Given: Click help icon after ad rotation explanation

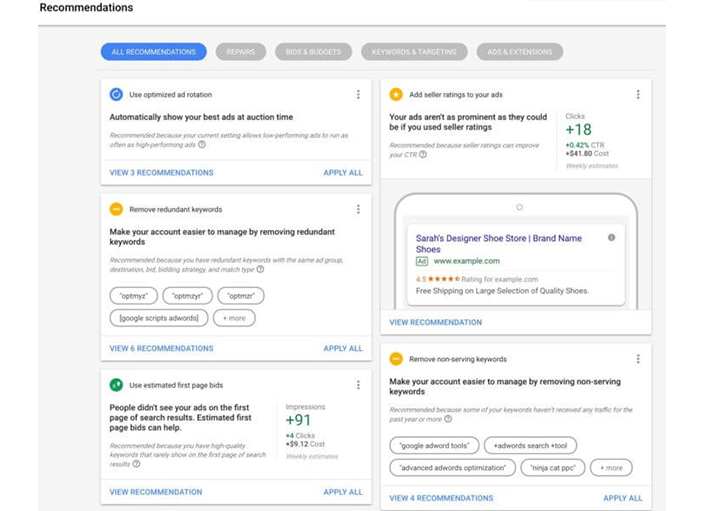Looking at the screenshot, I should 202,144.
